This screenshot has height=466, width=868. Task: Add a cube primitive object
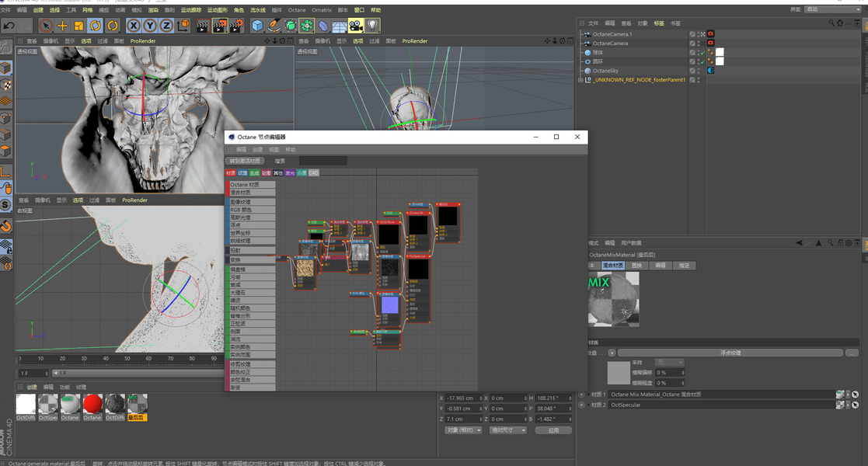257,26
